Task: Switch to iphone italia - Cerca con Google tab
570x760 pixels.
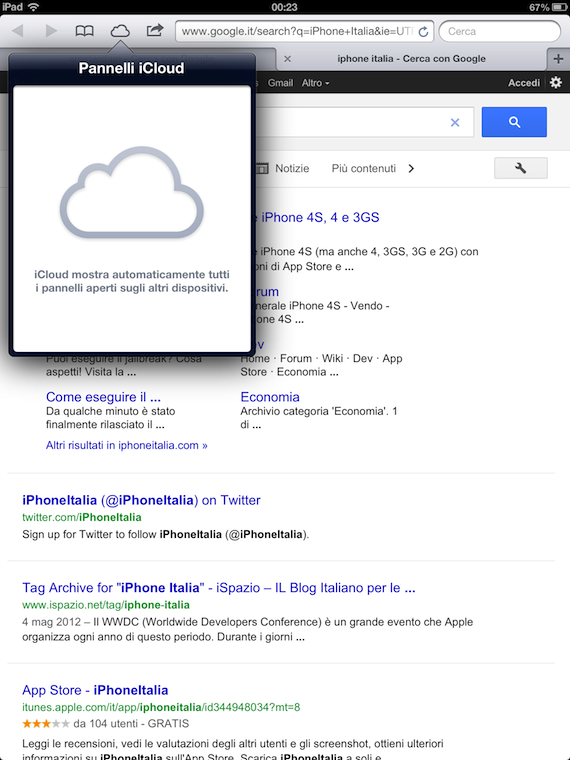Action: pos(412,59)
